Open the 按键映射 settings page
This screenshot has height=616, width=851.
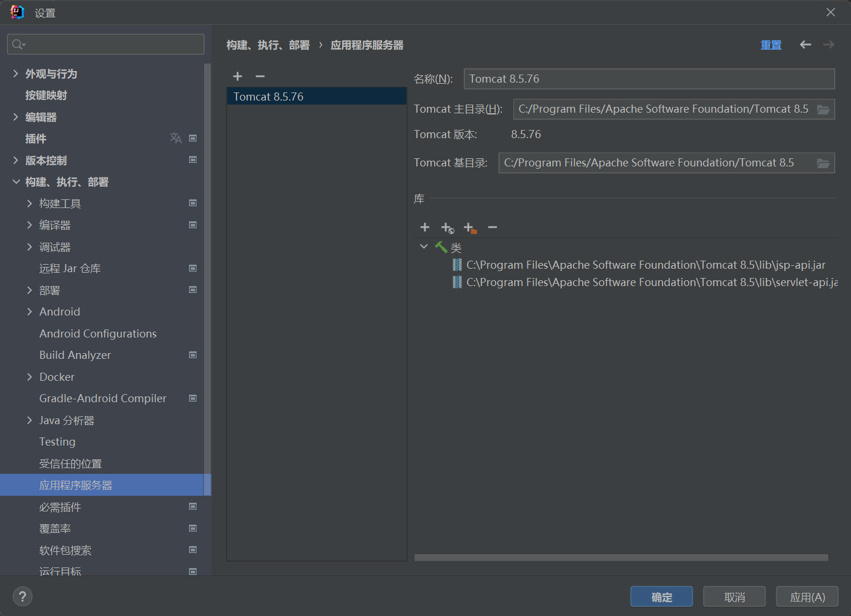tap(46, 95)
